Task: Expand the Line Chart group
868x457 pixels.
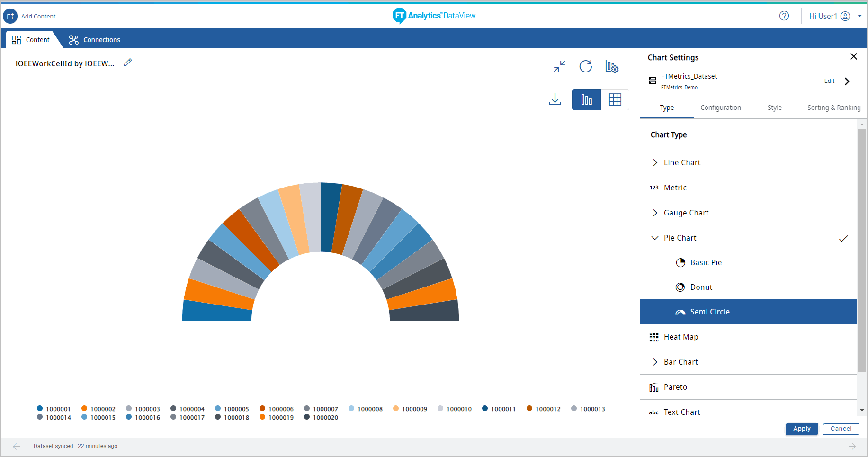Action: [655, 162]
